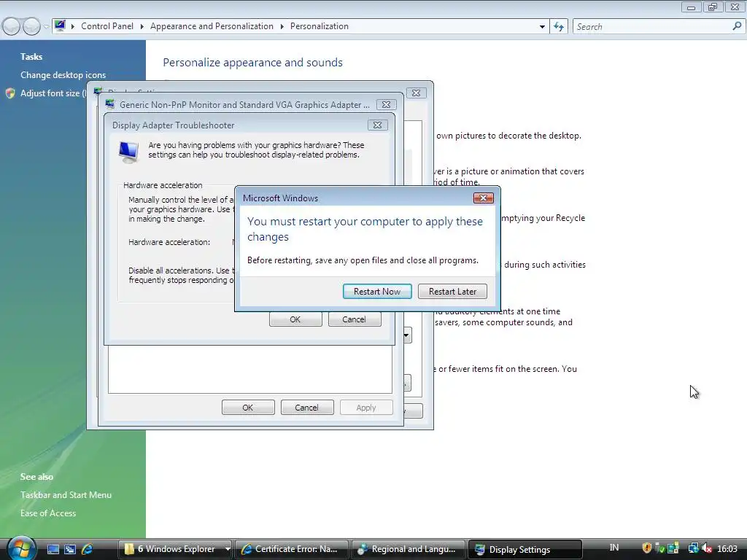This screenshot has width=747, height=560.
Task: Open Change desktop icons task
Action: 63,75
